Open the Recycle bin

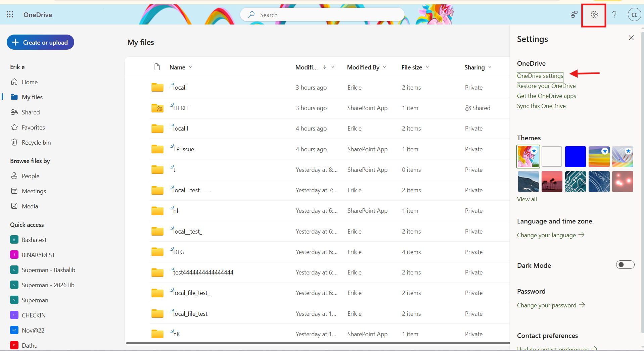tap(36, 142)
